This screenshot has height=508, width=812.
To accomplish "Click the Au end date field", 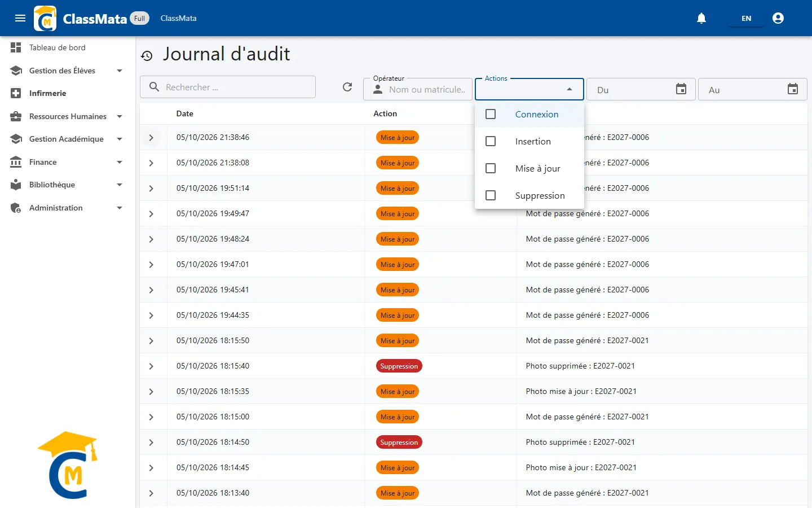I will tap(753, 89).
